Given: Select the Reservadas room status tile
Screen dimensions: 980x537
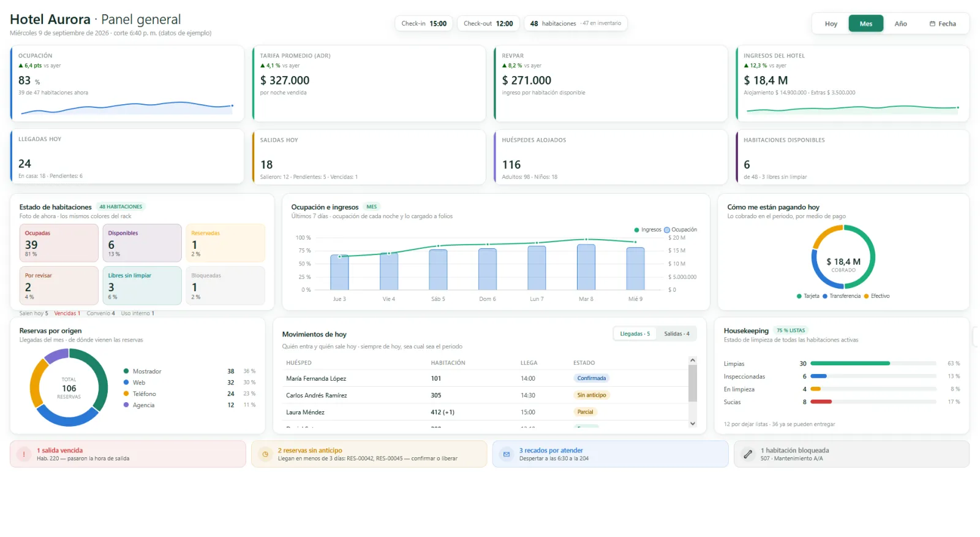Looking at the screenshot, I should coord(225,243).
